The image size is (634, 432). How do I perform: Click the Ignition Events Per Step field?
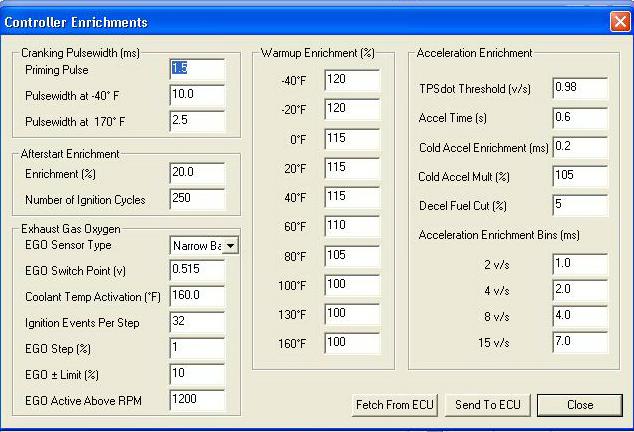pos(197,323)
